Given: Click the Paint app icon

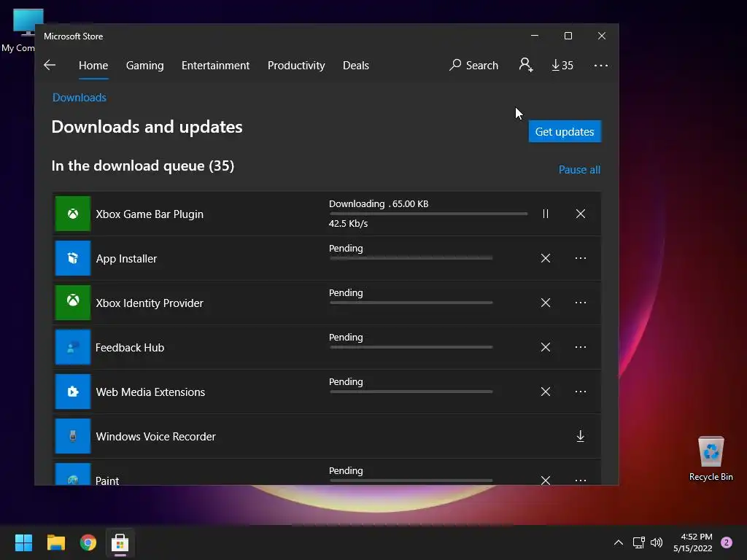Looking at the screenshot, I should pos(73,474).
